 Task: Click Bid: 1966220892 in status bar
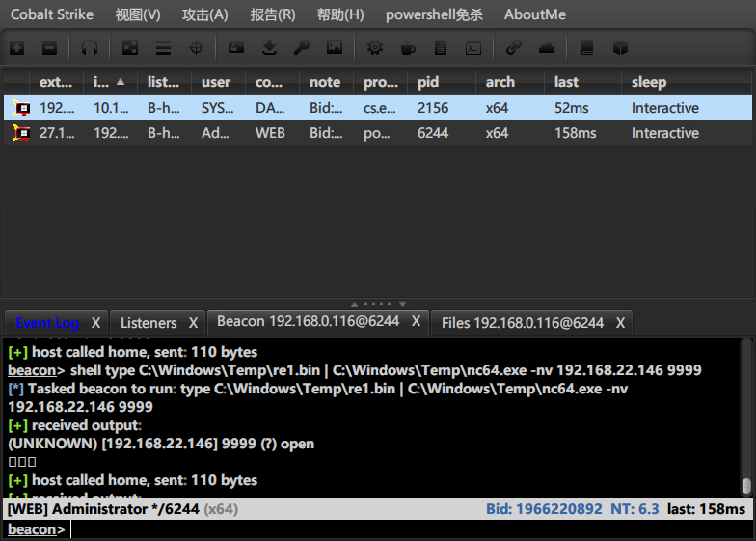(x=544, y=509)
